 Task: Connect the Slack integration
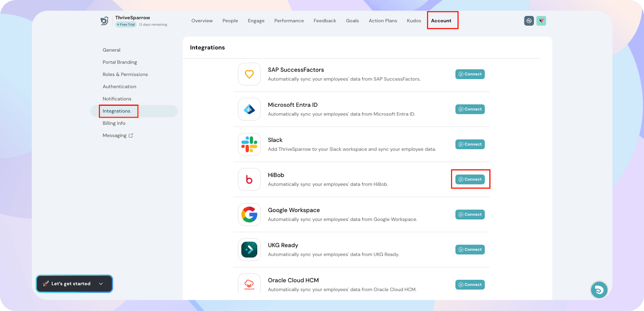coord(470,144)
